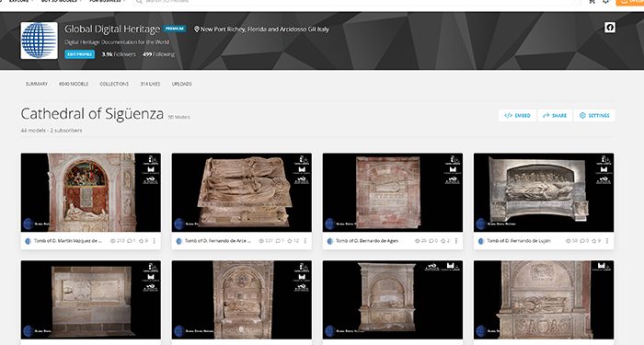Click the Edit Profile button
Viewport: 644px width, 345px height.
tap(80, 54)
